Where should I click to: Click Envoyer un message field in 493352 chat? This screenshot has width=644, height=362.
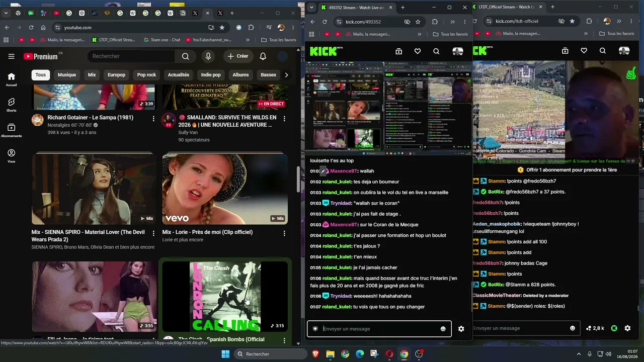click(379, 329)
